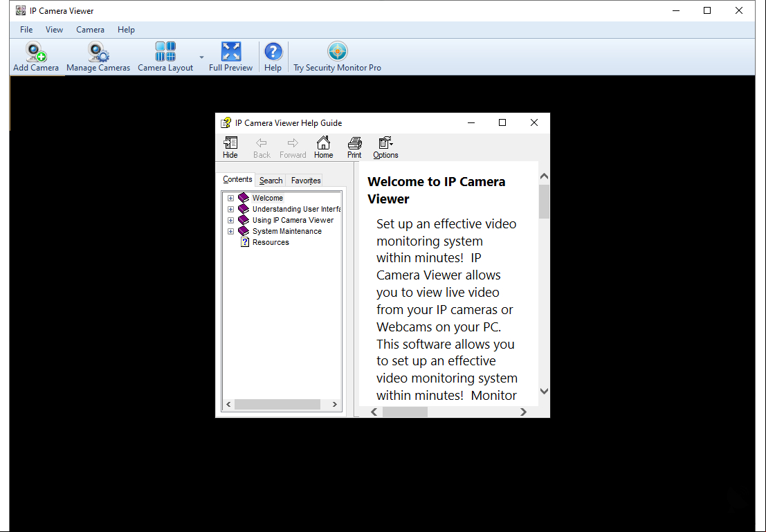Expand the Using IP Camera Viewer node
Image resolution: width=766 pixels, height=532 pixels.
(230, 220)
